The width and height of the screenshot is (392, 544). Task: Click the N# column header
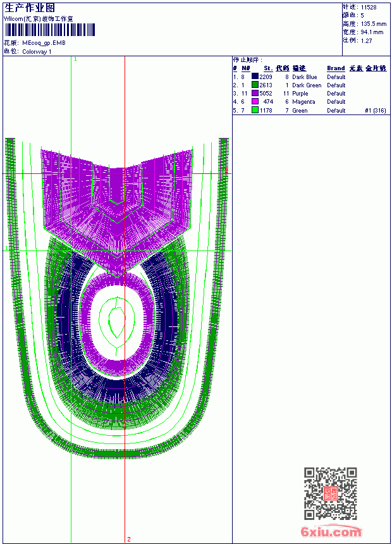(x=245, y=68)
